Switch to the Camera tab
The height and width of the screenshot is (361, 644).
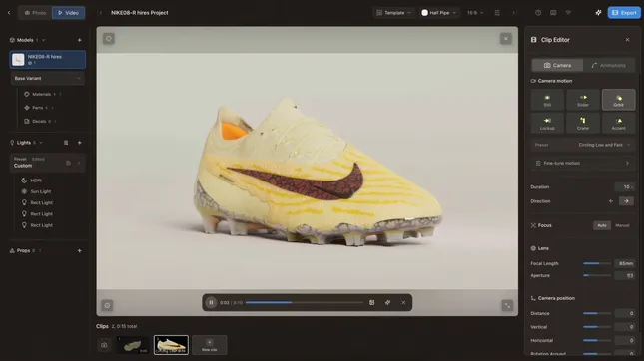(x=557, y=65)
